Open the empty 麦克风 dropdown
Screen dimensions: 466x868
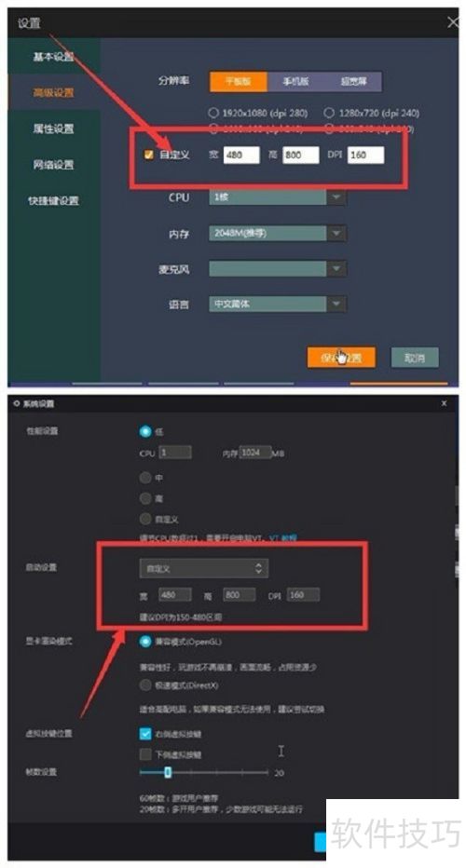pos(278,269)
